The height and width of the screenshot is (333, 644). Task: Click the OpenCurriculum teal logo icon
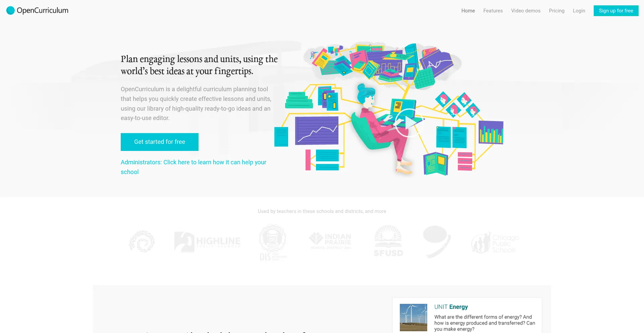coord(10,10)
